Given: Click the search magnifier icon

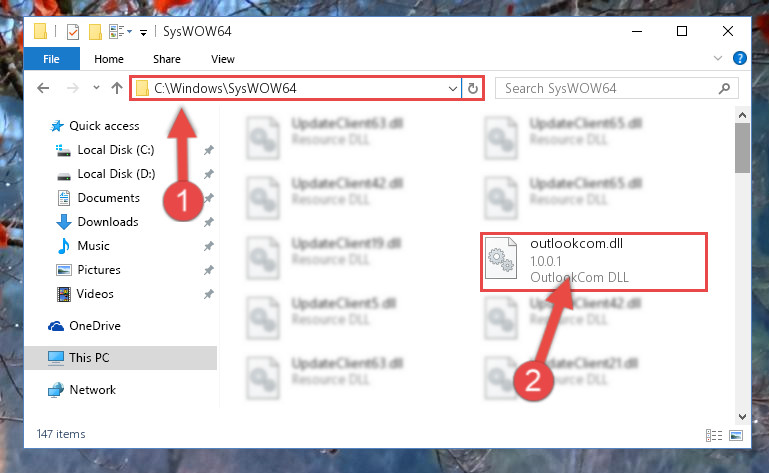Looking at the screenshot, I should tap(724, 88).
